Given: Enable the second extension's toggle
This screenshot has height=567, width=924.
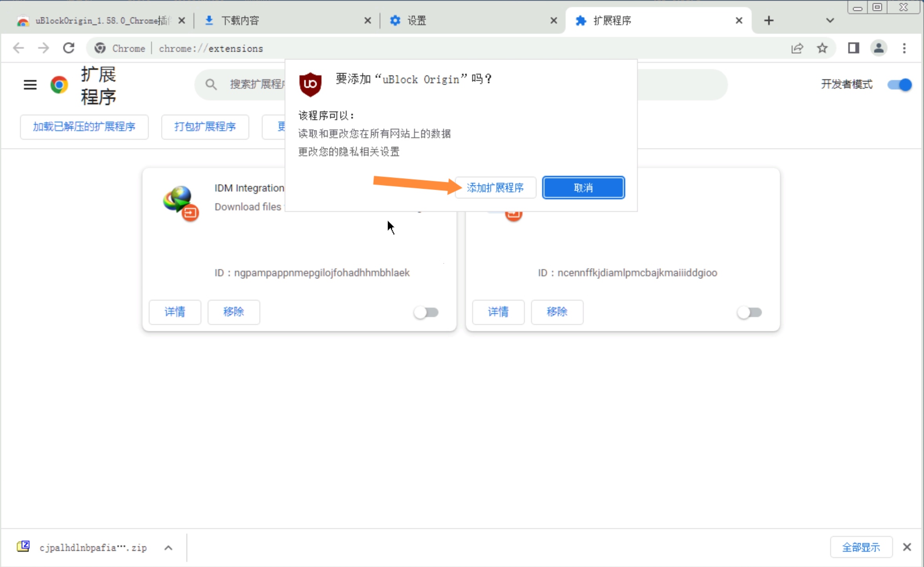Looking at the screenshot, I should [x=749, y=312].
